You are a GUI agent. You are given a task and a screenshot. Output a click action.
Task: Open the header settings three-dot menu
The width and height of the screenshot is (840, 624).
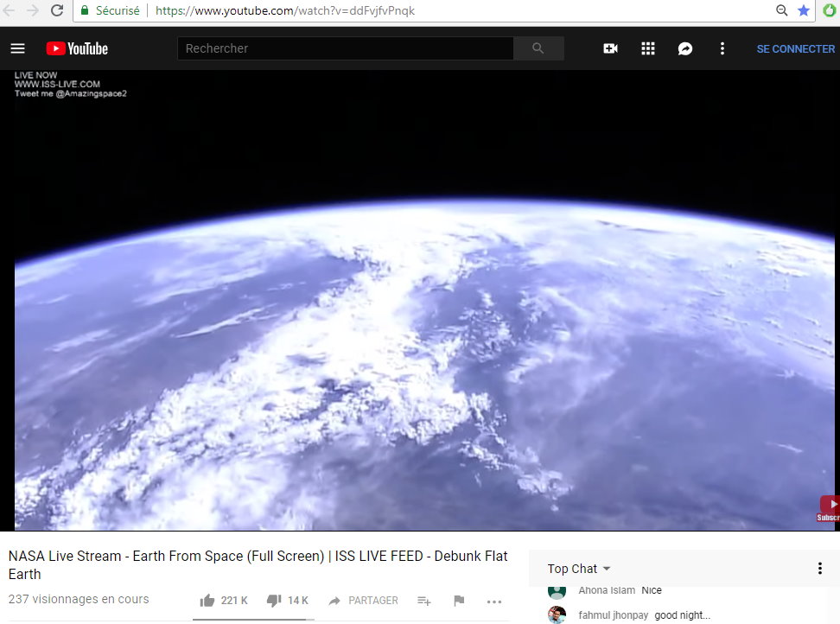coord(722,48)
